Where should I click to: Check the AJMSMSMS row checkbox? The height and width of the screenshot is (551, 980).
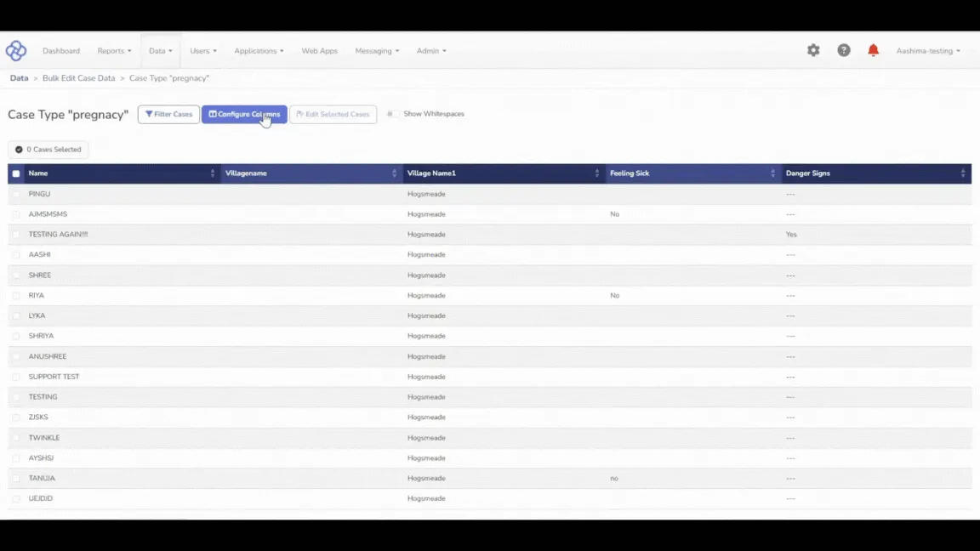[x=16, y=214]
